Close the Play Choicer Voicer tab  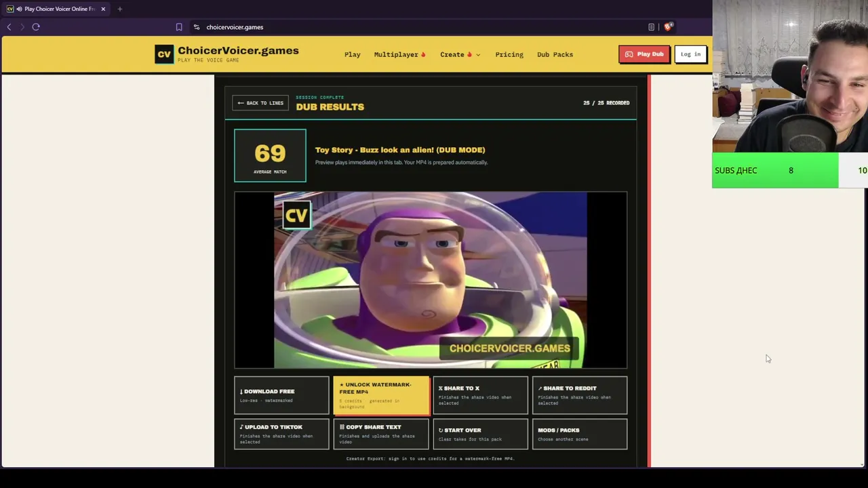(103, 9)
